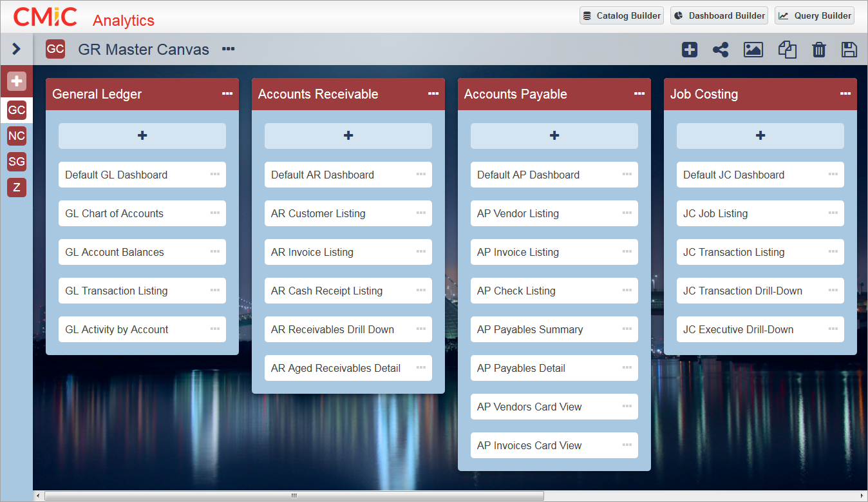Screen dimensions: 868x502
Task: Open the AP Invoice Listing card
Action: click(x=554, y=252)
